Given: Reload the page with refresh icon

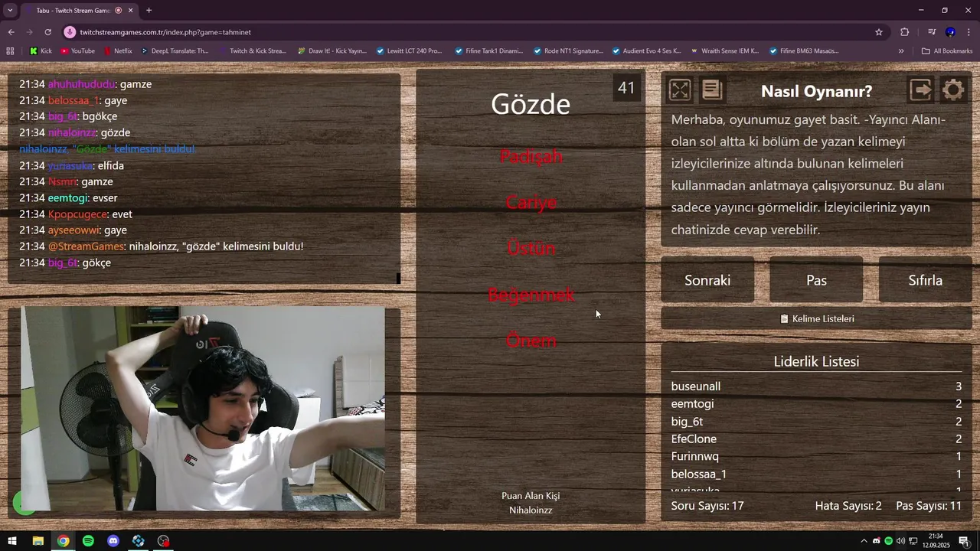Looking at the screenshot, I should pos(47,32).
